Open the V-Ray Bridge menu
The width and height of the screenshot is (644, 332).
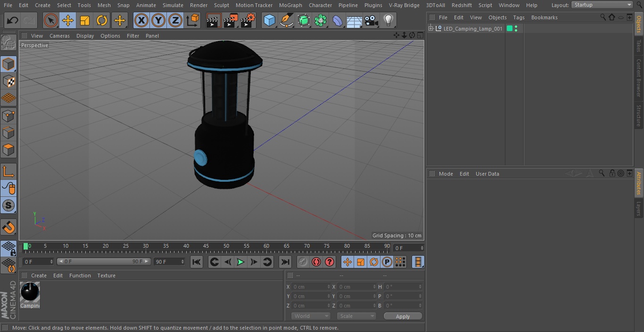pos(404,5)
